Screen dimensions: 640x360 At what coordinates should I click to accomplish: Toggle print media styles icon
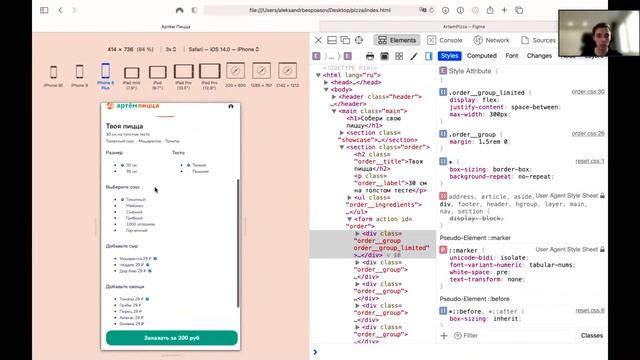pos(370,56)
